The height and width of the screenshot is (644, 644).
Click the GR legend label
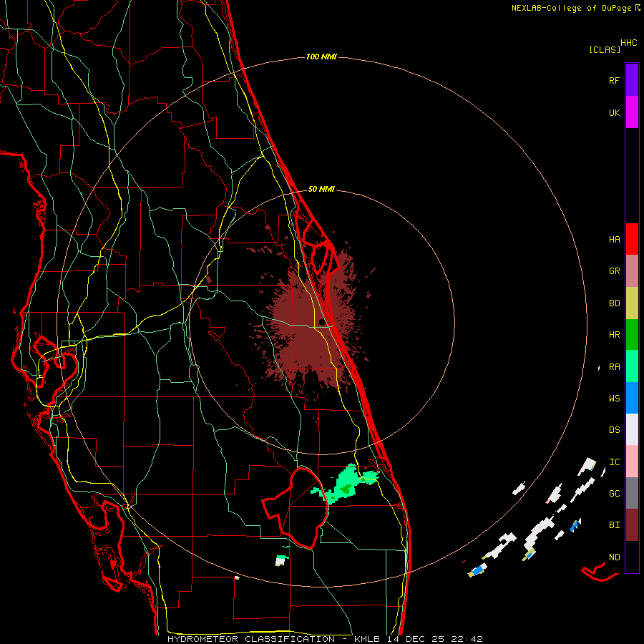point(614,271)
